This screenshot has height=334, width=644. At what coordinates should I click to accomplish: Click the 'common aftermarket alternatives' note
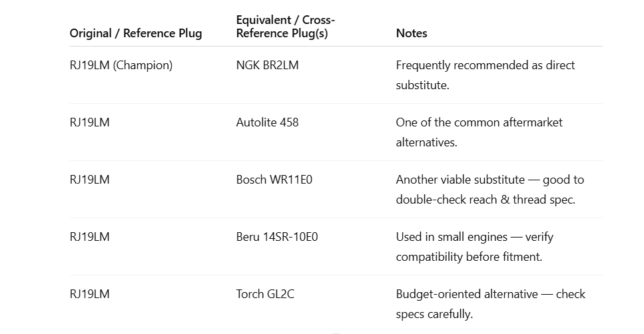(x=479, y=122)
